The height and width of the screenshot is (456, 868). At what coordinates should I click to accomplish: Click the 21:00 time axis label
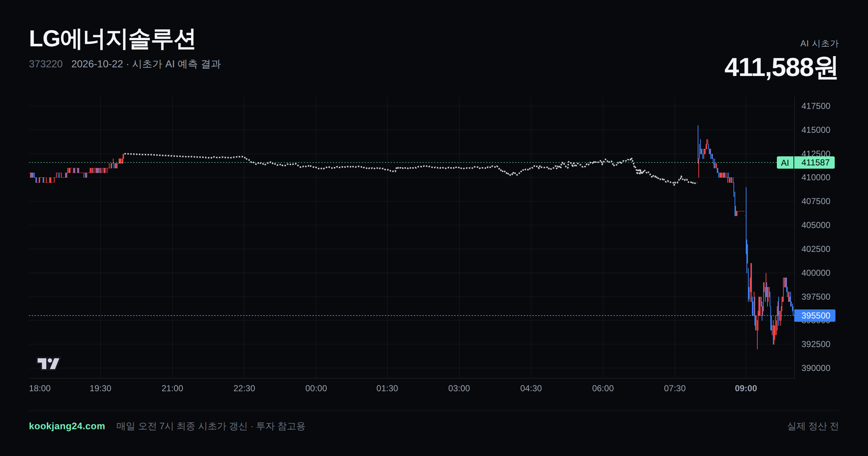click(172, 388)
